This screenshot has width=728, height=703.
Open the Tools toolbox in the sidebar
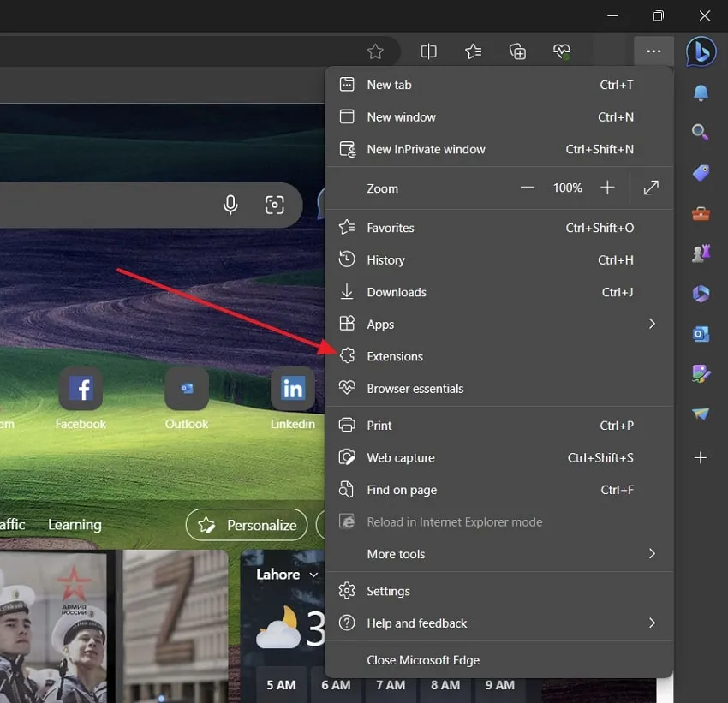tap(701, 213)
